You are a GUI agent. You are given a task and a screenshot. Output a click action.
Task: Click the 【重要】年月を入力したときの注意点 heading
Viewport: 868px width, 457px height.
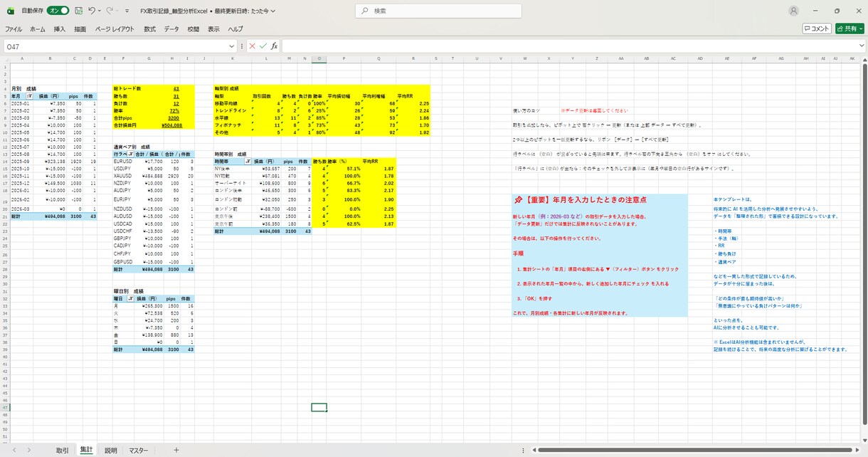pos(579,200)
